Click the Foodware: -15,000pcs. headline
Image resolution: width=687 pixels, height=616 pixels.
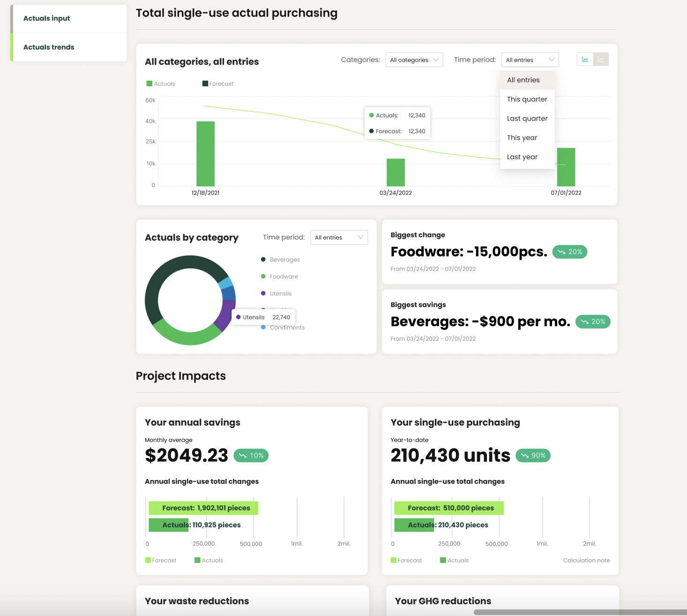469,252
